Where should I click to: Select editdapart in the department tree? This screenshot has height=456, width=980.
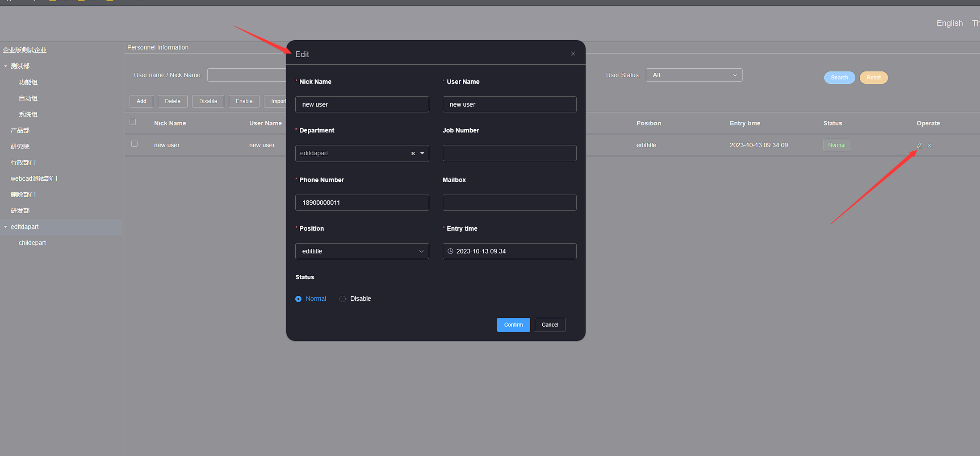coord(25,227)
